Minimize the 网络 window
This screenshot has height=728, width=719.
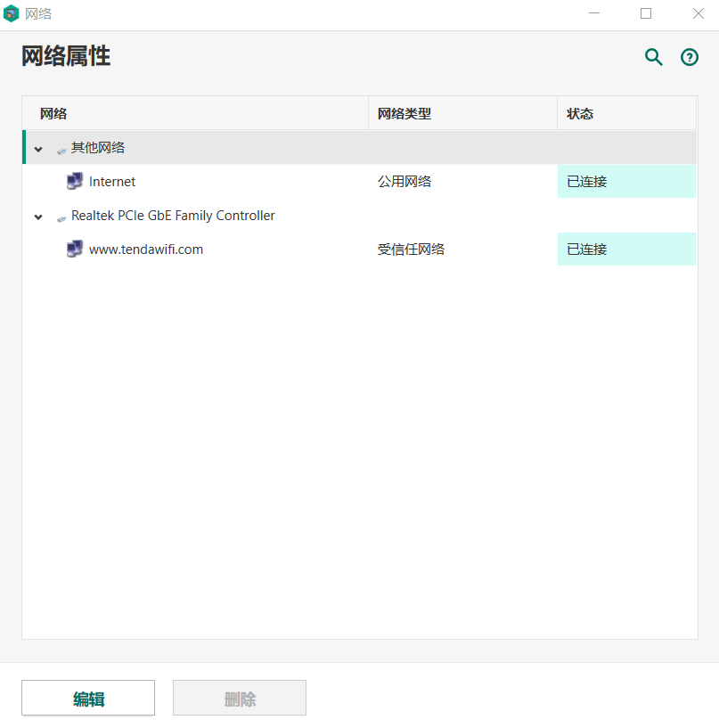(x=594, y=13)
